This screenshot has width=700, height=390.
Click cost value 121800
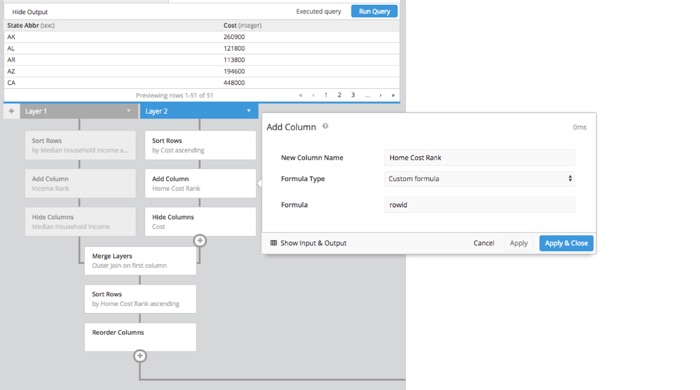click(x=234, y=48)
